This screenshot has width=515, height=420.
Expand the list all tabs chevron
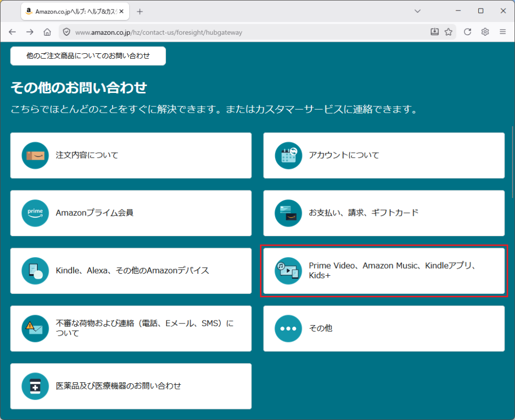click(417, 11)
